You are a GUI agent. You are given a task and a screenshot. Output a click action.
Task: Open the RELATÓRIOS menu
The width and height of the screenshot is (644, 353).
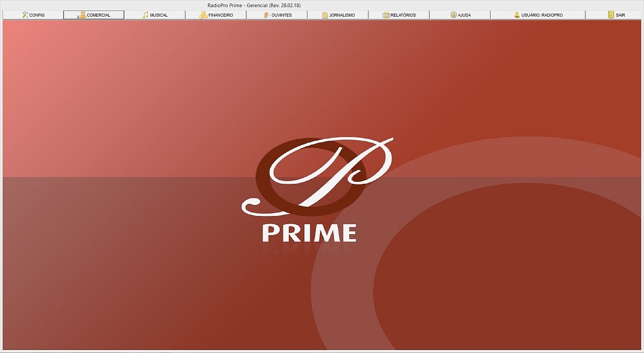coord(399,15)
